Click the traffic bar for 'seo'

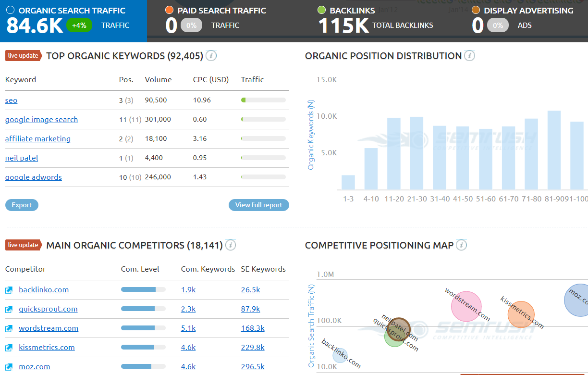tap(263, 100)
